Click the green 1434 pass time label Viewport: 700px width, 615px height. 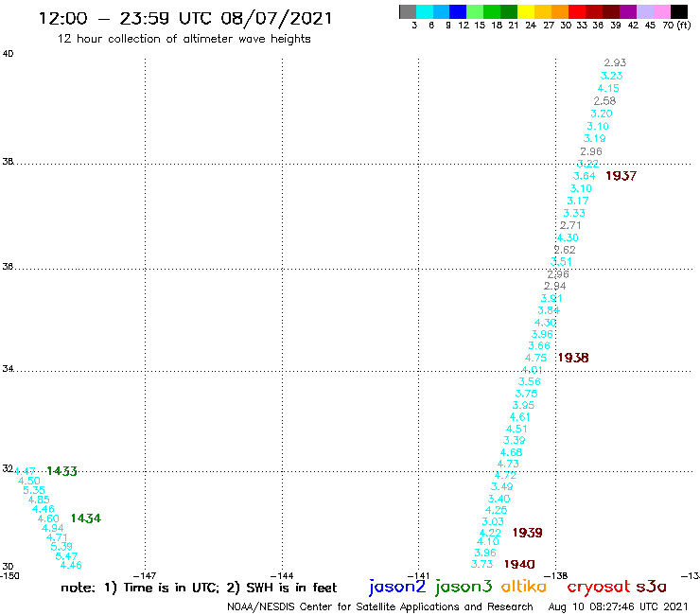click(86, 518)
